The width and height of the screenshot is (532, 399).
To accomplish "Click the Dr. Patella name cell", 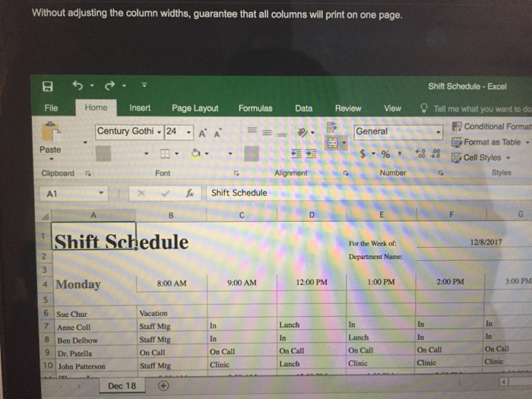I will click(95, 353).
